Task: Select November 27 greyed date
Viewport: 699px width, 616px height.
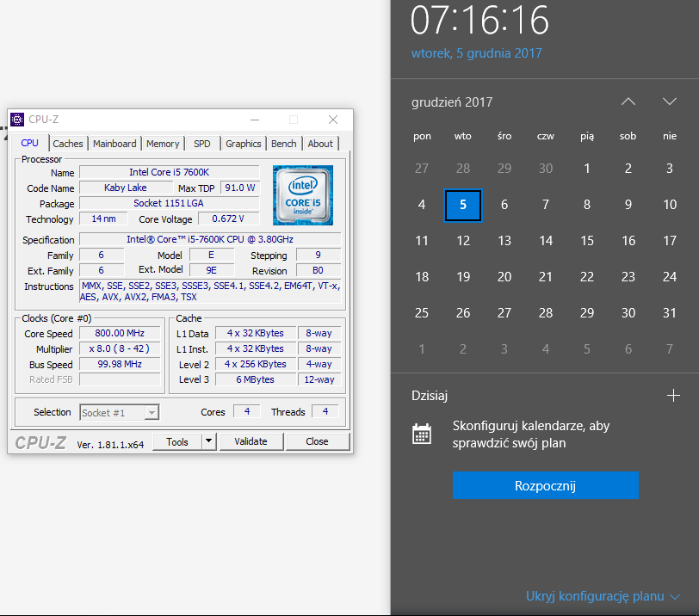Action: 422,169
